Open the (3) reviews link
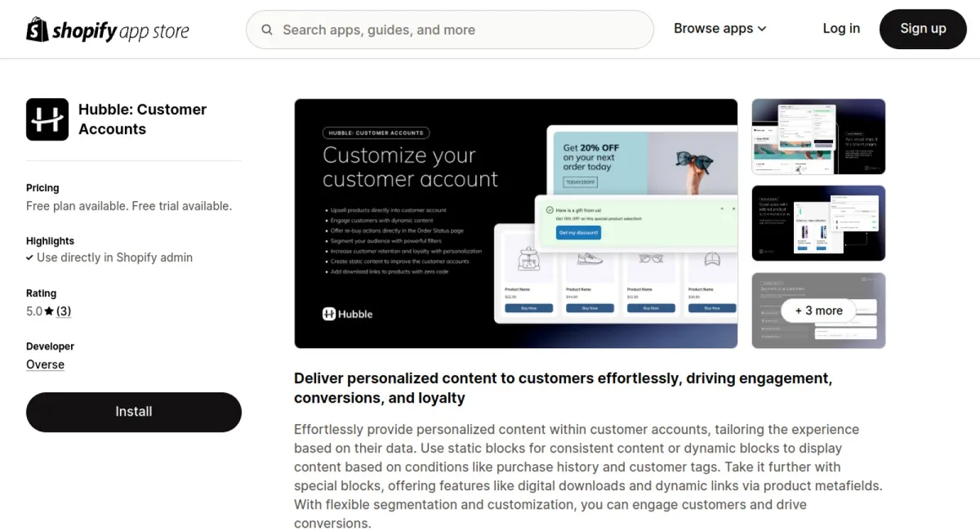 click(x=64, y=311)
